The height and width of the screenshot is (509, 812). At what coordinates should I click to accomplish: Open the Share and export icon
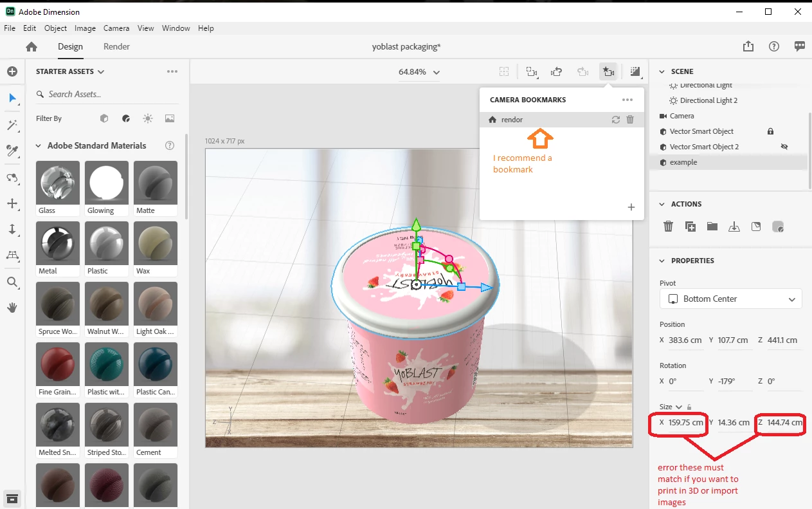click(x=748, y=46)
